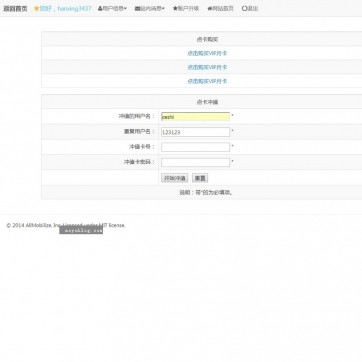Select the 点卡购买 section heading text
This screenshot has height=362, width=362.
click(x=207, y=39)
